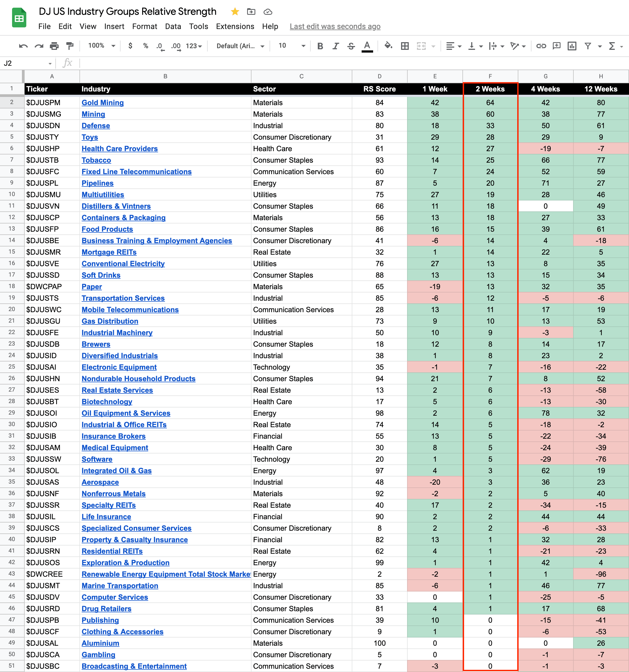
Task: Click the insert link icon
Action: 541,46
